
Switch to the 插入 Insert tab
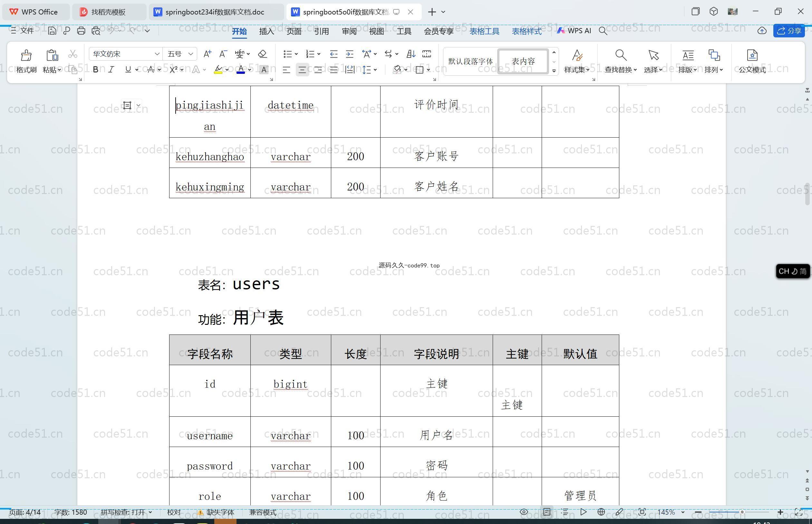(266, 31)
